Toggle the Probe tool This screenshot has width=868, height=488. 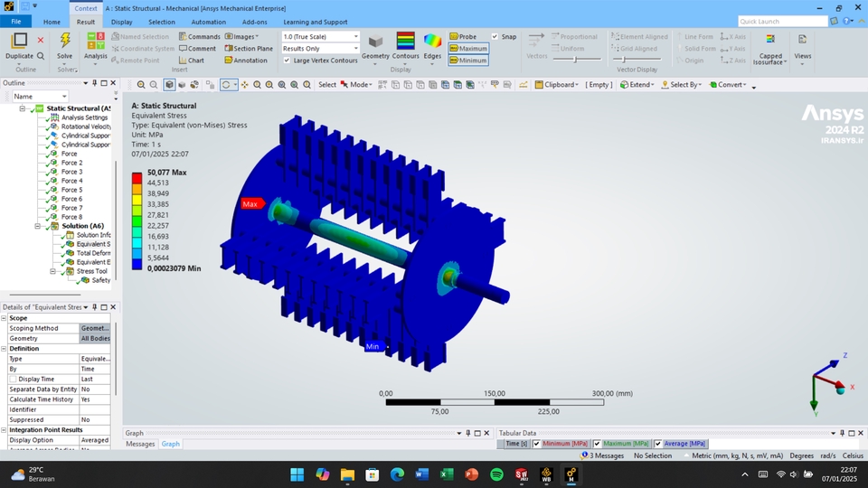tap(463, 36)
